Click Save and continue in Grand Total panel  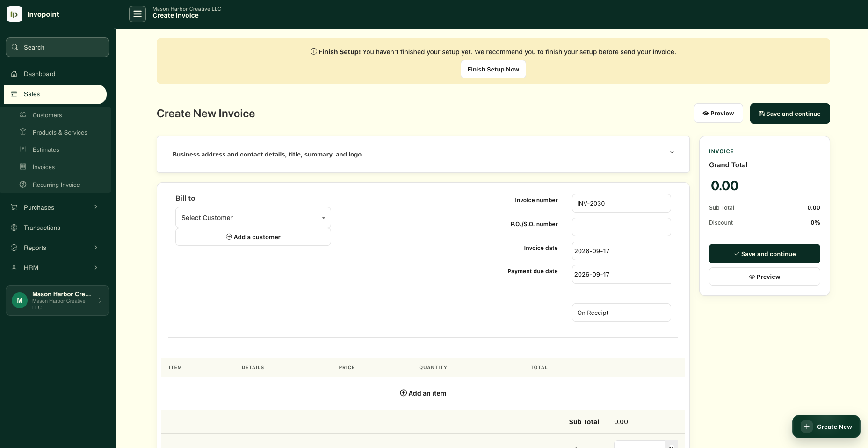764,254
